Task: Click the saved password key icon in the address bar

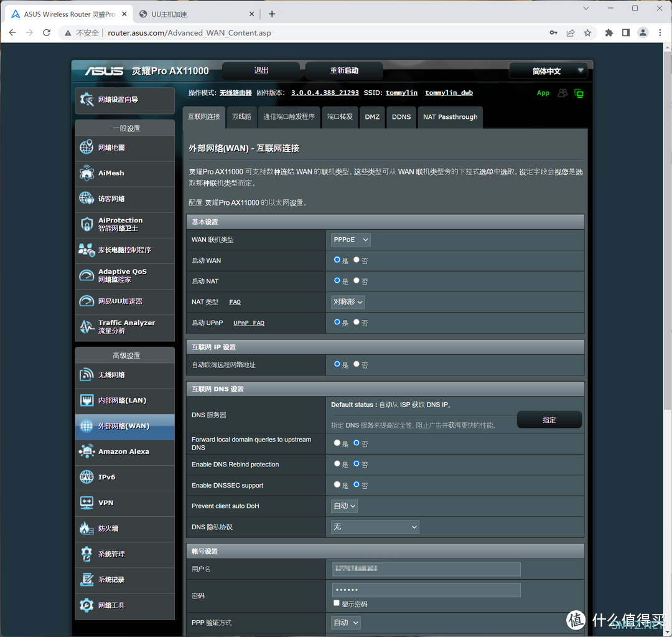Action: [x=553, y=33]
